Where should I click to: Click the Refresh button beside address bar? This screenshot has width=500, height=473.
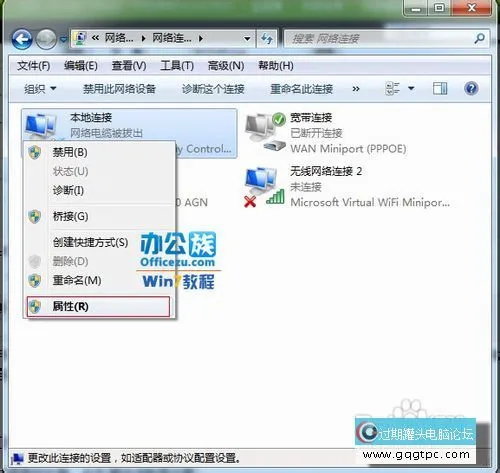click(267, 39)
